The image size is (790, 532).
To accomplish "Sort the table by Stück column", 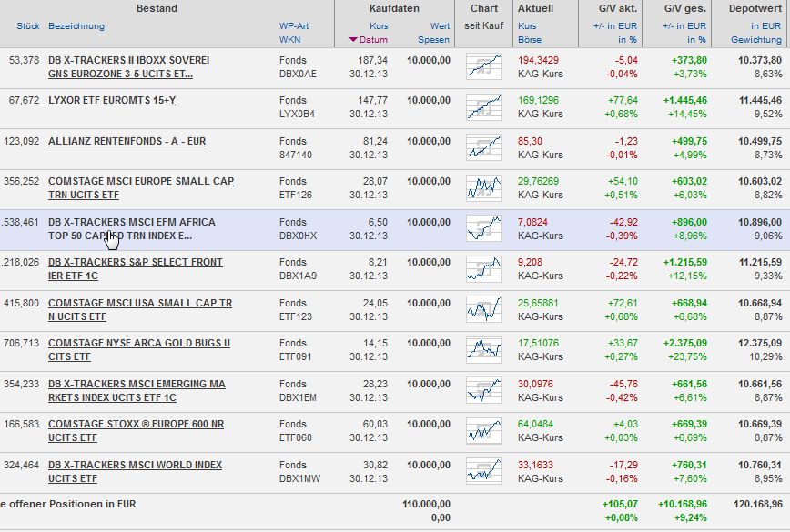I will click(27, 26).
